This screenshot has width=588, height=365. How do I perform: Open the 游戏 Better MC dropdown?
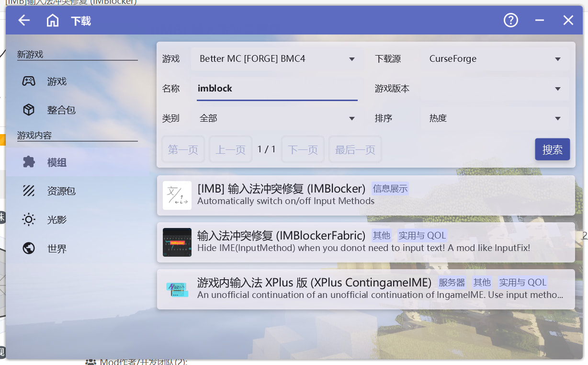pyautogui.click(x=277, y=59)
